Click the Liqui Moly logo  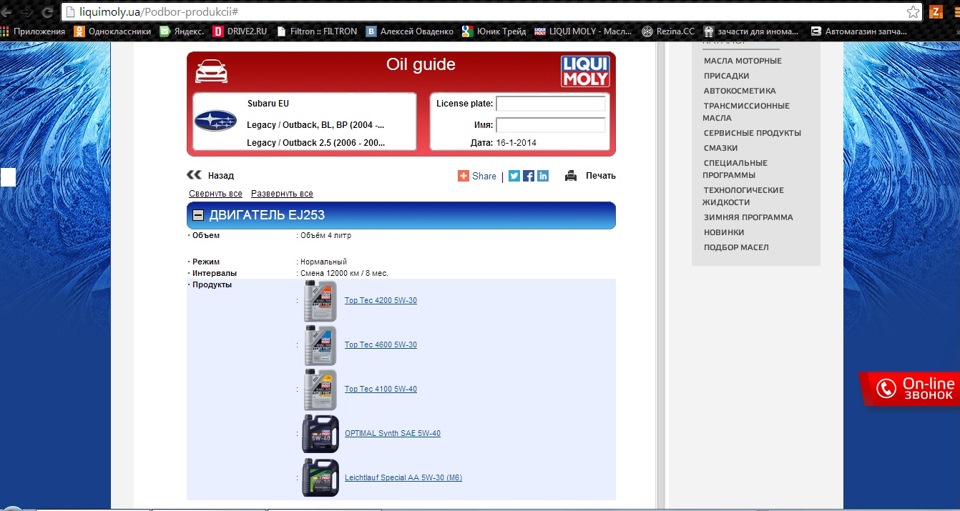point(585,71)
